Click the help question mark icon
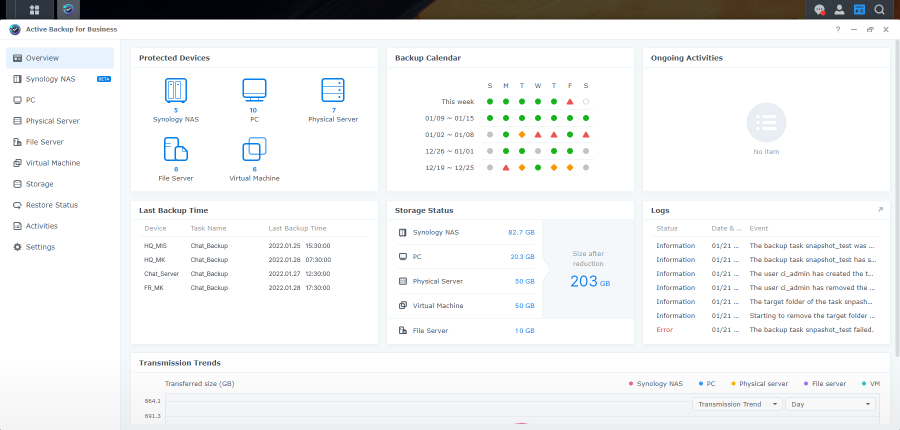The width and height of the screenshot is (900, 430). coord(838,29)
